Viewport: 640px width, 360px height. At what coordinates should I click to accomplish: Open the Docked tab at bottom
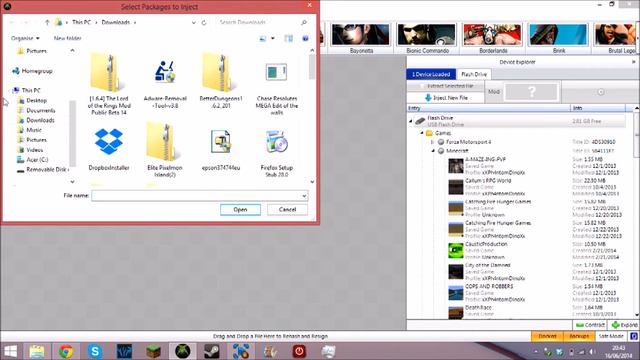pyautogui.click(x=547, y=336)
